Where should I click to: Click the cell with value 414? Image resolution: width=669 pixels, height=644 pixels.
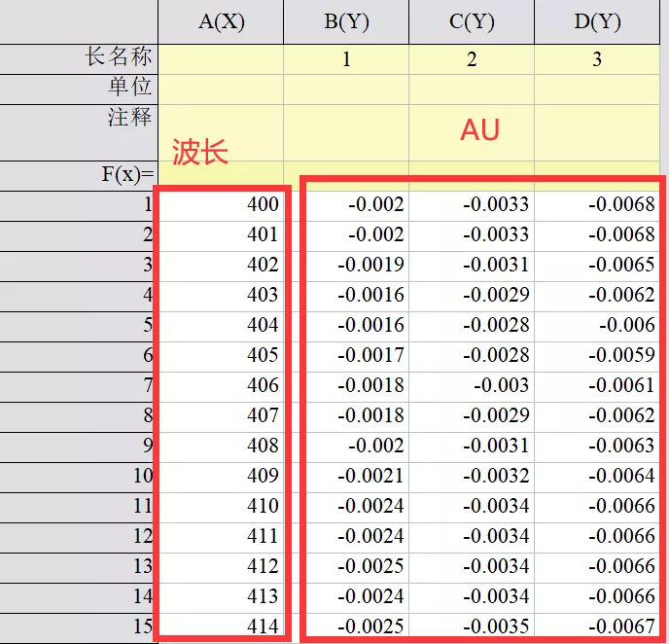click(x=221, y=626)
